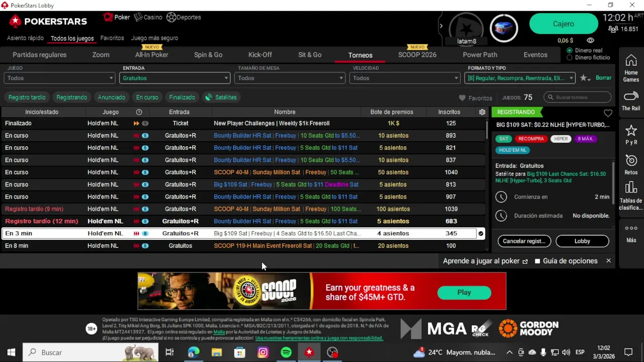The image size is (644, 362).
Task: Expand the left arrow beside avatar
Action: (441, 26)
